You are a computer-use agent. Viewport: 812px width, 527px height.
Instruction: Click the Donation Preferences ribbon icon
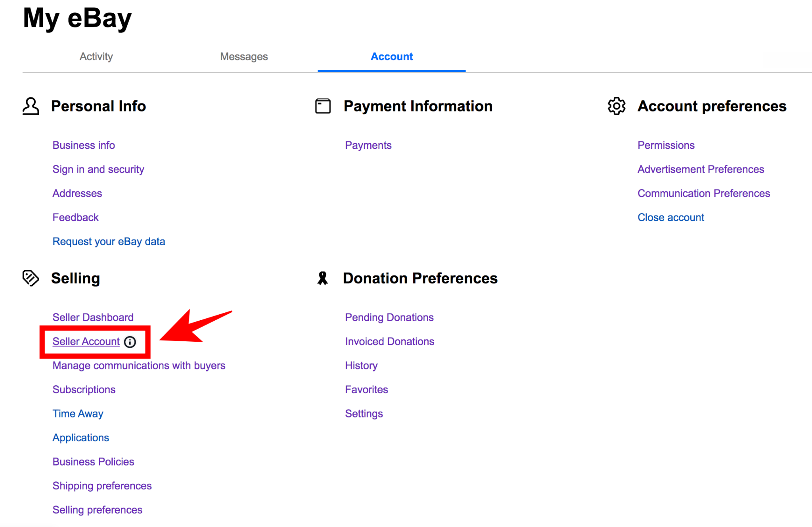tap(323, 278)
